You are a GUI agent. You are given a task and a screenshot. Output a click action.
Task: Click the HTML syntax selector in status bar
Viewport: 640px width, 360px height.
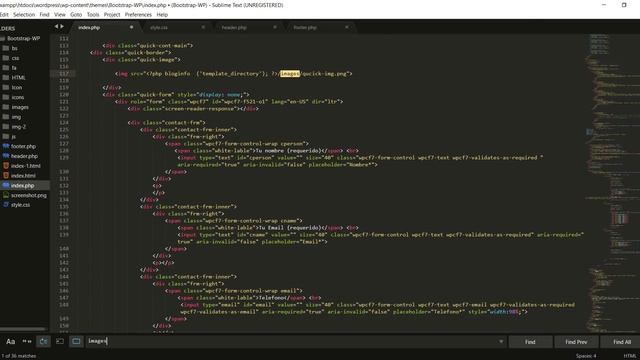pyautogui.click(x=629, y=356)
